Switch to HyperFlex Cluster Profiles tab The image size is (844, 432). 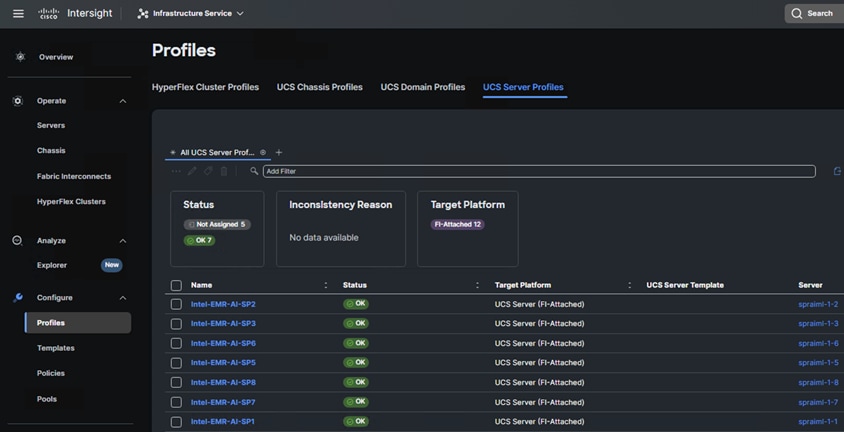(205, 87)
